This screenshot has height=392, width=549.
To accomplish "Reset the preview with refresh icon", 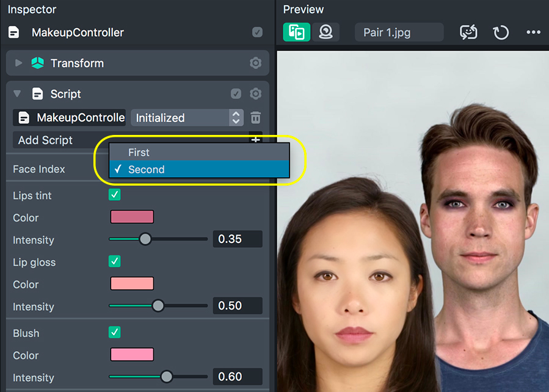I will tap(501, 32).
